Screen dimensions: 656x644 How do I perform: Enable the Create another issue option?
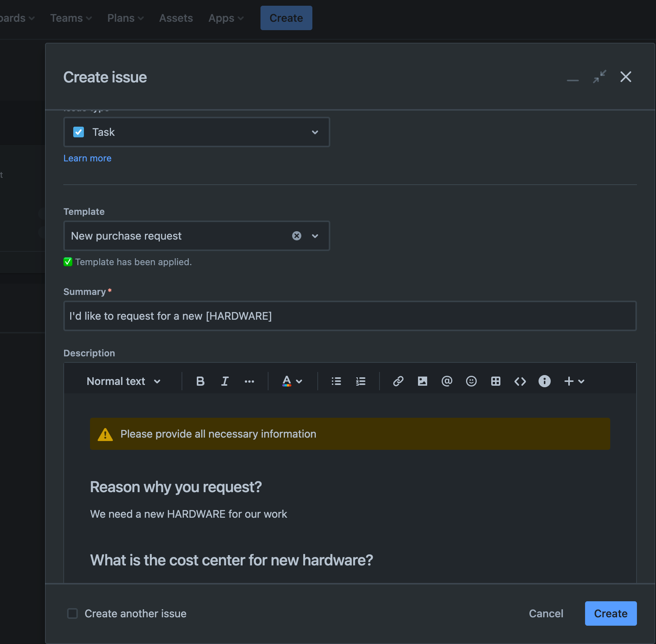[x=72, y=613]
